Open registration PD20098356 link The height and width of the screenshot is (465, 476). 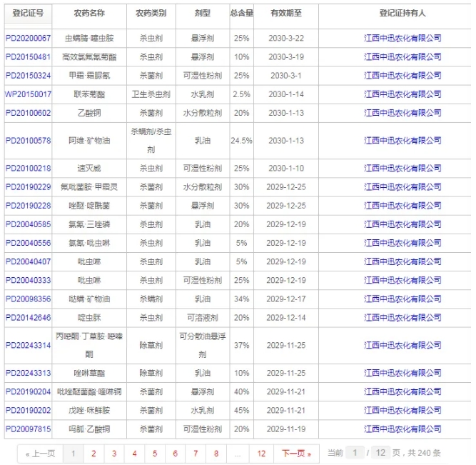29,299
